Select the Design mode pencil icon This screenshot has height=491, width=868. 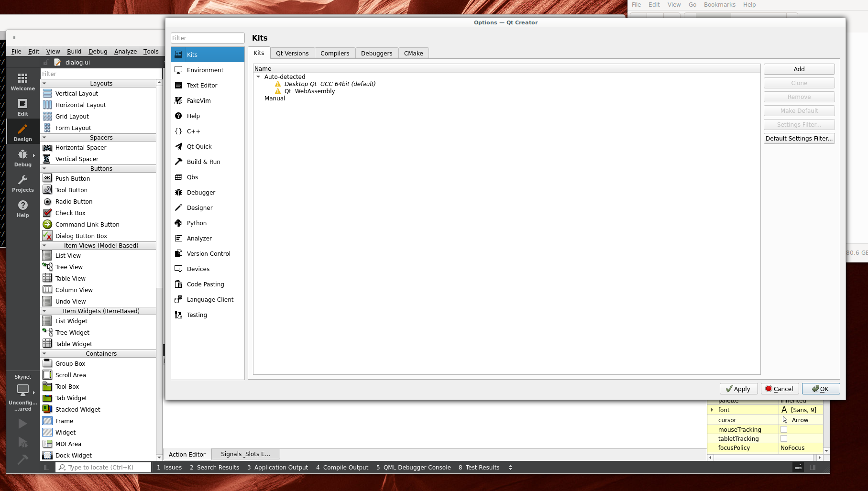[22, 132]
